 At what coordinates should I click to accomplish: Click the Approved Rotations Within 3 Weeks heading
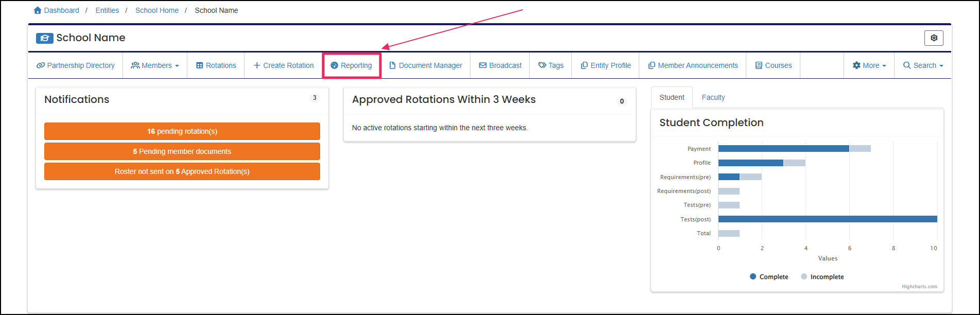tap(444, 99)
